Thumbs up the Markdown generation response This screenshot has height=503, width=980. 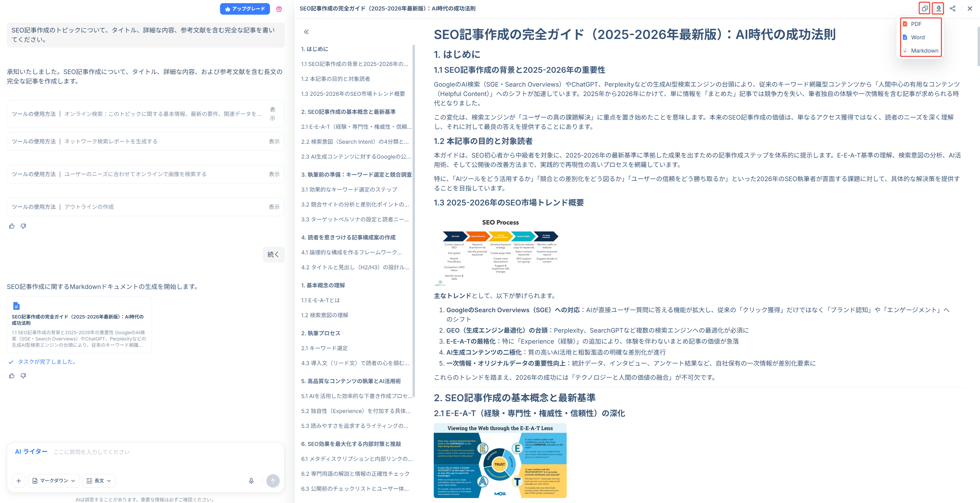coord(12,376)
